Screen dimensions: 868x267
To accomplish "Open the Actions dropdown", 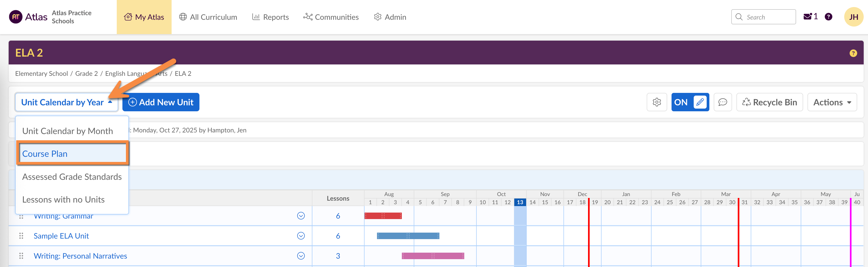I will pyautogui.click(x=832, y=102).
